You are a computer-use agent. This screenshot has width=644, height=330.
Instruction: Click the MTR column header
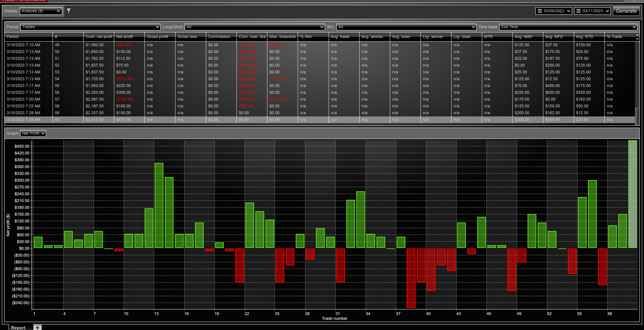(x=497, y=37)
